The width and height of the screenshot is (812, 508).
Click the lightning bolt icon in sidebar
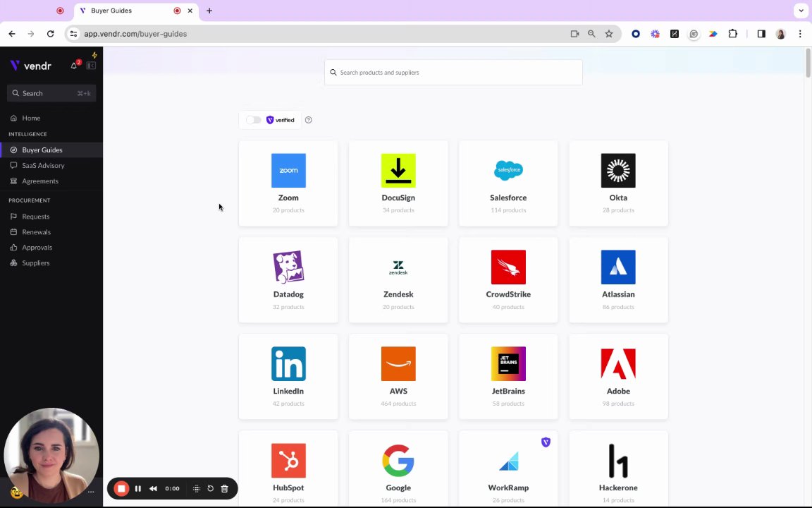(94, 55)
